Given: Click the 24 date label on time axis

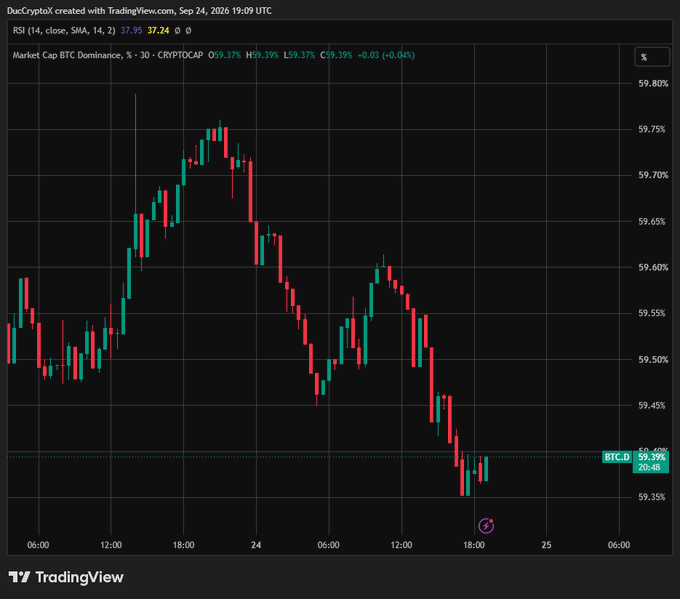Looking at the screenshot, I should 256,545.
